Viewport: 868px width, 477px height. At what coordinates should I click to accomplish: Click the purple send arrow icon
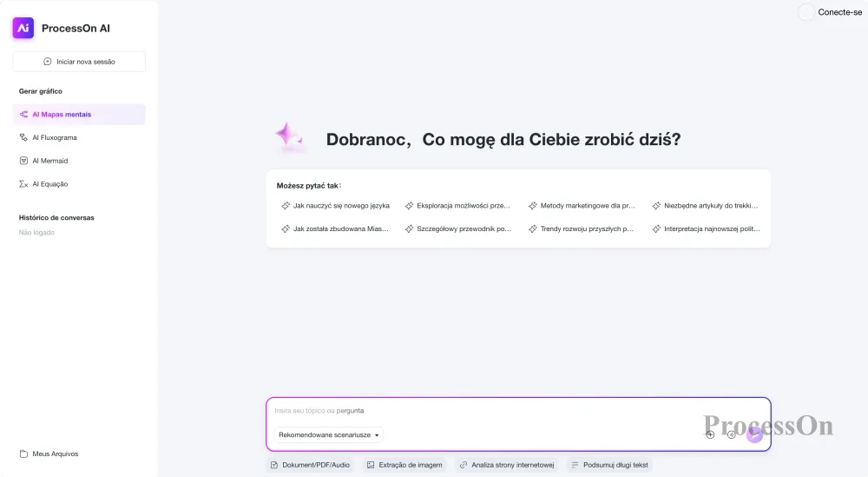click(x=754, y=435)
